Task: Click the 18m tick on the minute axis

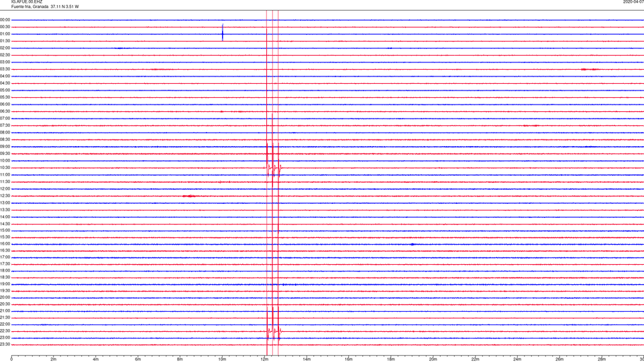Action: coord(391,359)
